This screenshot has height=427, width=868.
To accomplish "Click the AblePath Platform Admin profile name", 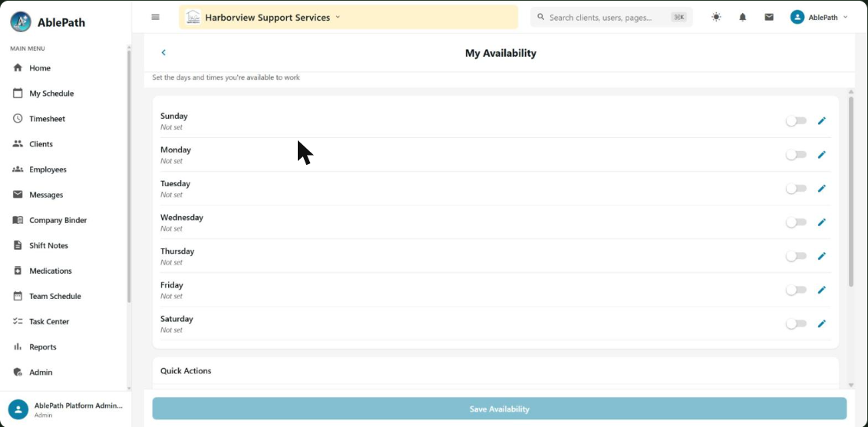I will click(78, 406).
